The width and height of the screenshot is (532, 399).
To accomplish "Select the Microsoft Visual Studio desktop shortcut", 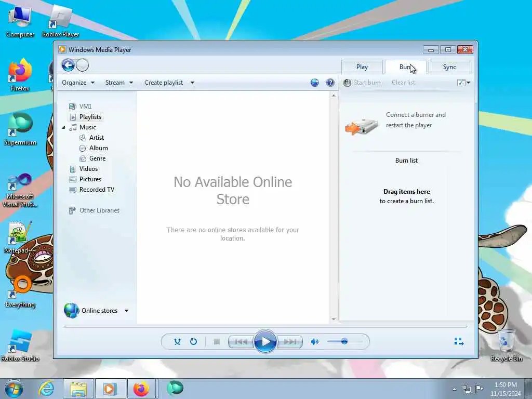I will pos(20,190).
